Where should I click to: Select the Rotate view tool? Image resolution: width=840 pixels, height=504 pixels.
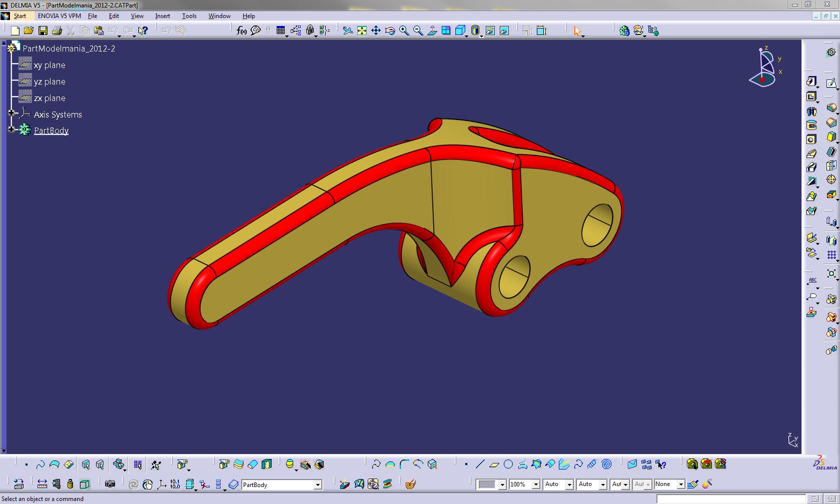click(390, 30)
